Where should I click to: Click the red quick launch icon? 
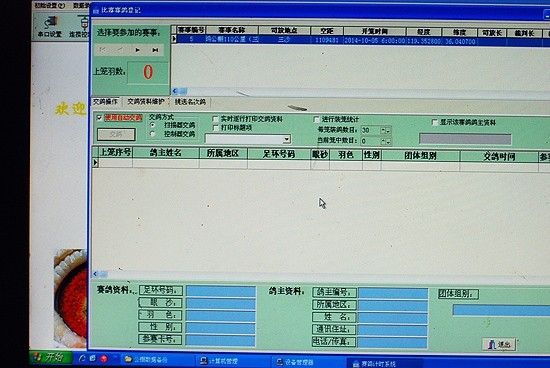click(104, 359)
